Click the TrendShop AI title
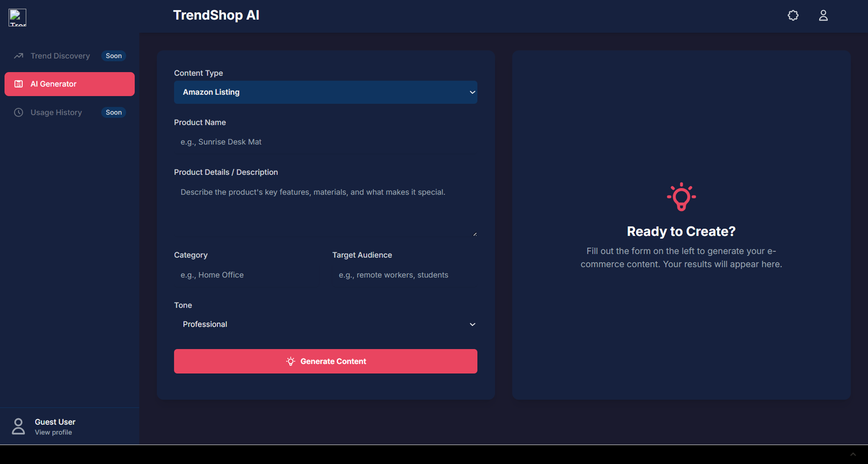868x464 pixels. tap(216, 15)
